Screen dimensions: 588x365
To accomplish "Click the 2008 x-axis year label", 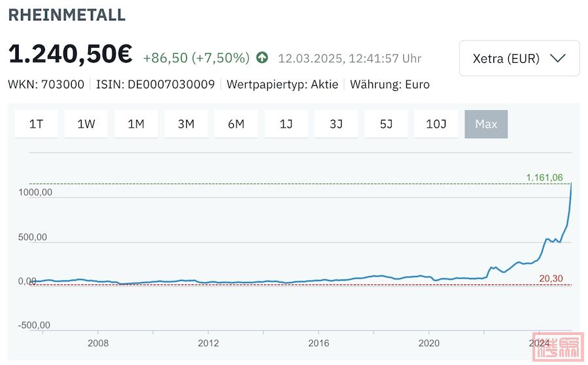I will 98,343.
